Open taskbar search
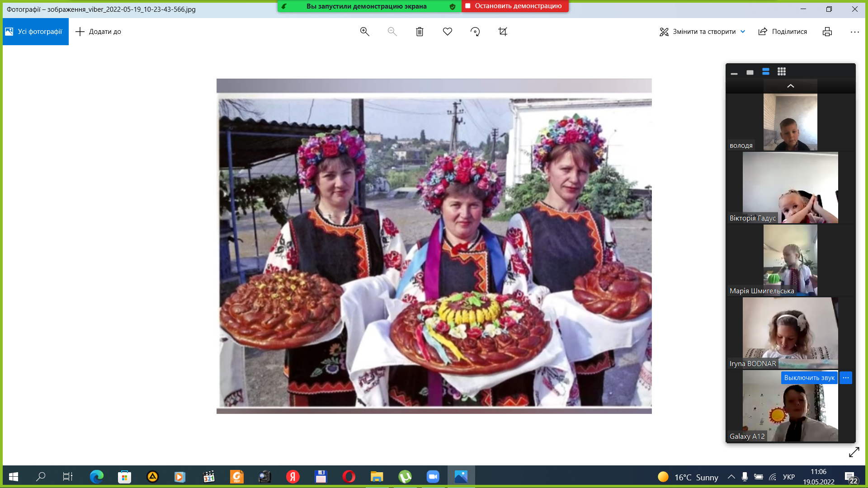This screenshot has width=868, height=488. (x=41, y=477)
